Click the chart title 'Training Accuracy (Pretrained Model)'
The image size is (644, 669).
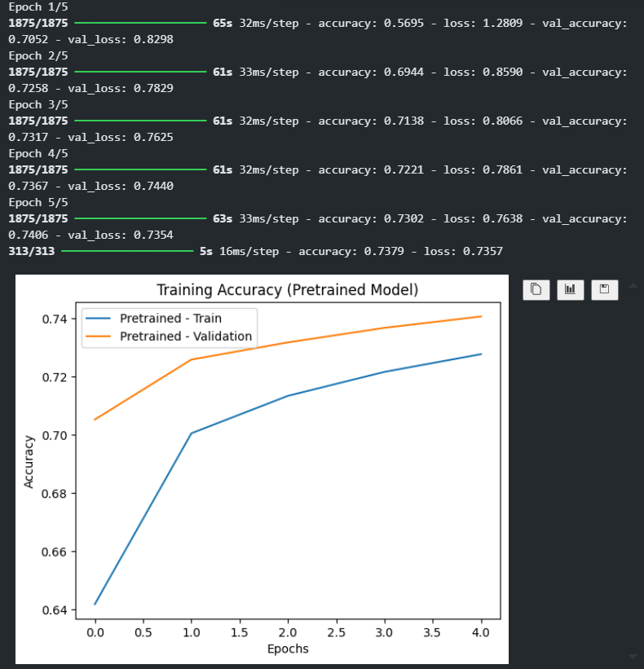coord(287,290)
